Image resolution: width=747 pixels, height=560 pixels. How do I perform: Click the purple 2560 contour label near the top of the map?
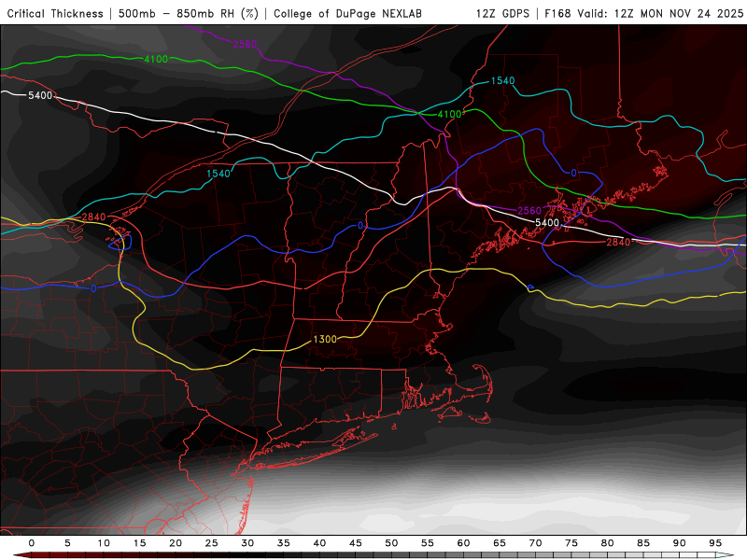tap(245, 44)
